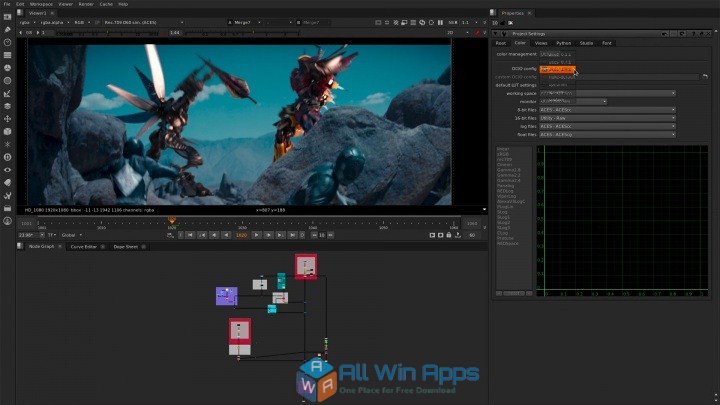
Task: Switch to the Curve Editor tab
Action: [x=84, y=247]
